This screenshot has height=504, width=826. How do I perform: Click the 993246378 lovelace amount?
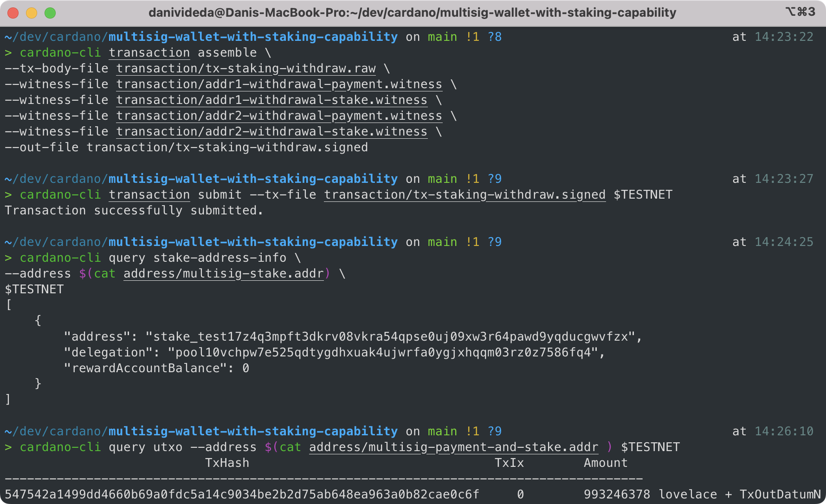click(x=651, y=495)
